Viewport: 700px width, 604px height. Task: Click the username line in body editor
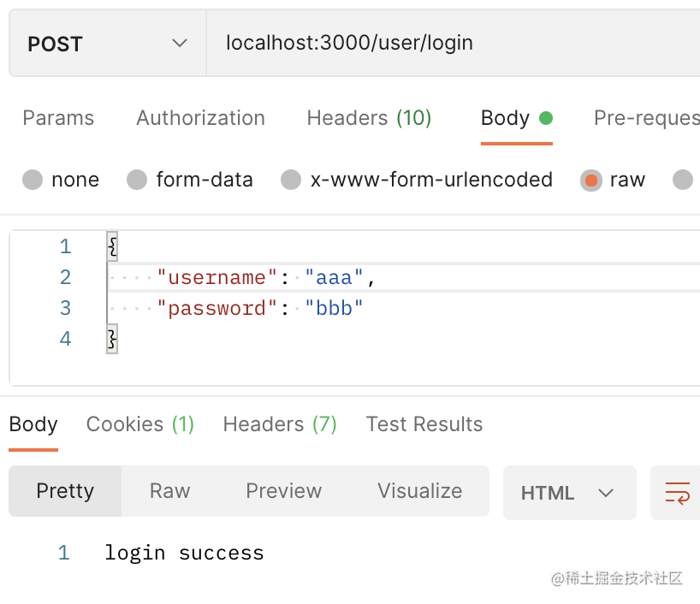click(x=267, y=277)
